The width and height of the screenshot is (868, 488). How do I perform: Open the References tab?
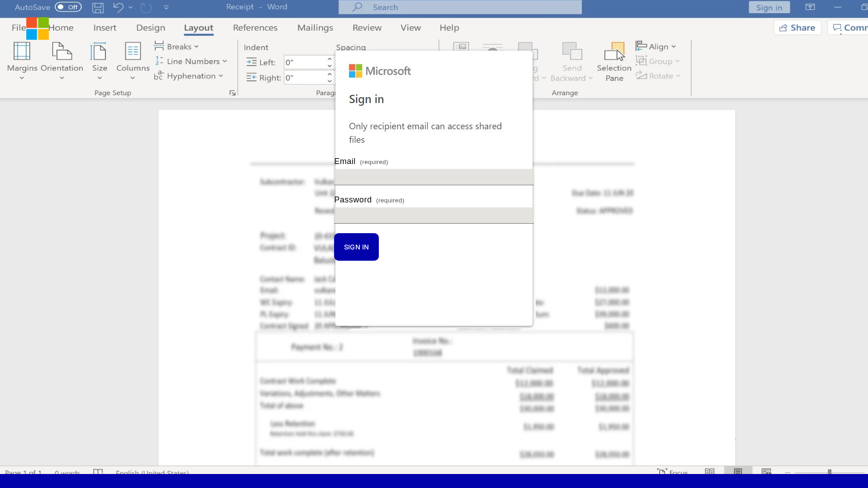255,28
